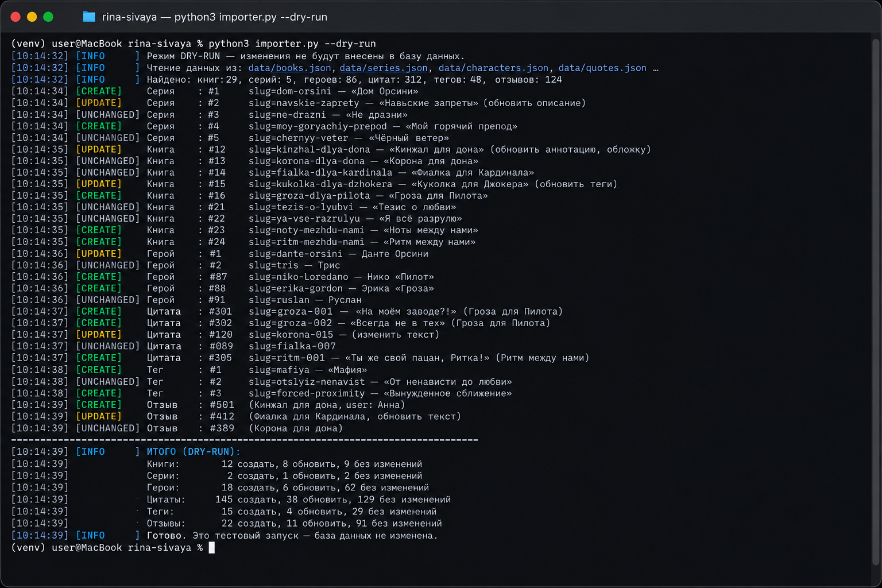Image resolution: width=882 pixels, height=588 pixels.
Task: Click the slug=fialka-dlya-kardinala text
Action: [x=320, y=173]
